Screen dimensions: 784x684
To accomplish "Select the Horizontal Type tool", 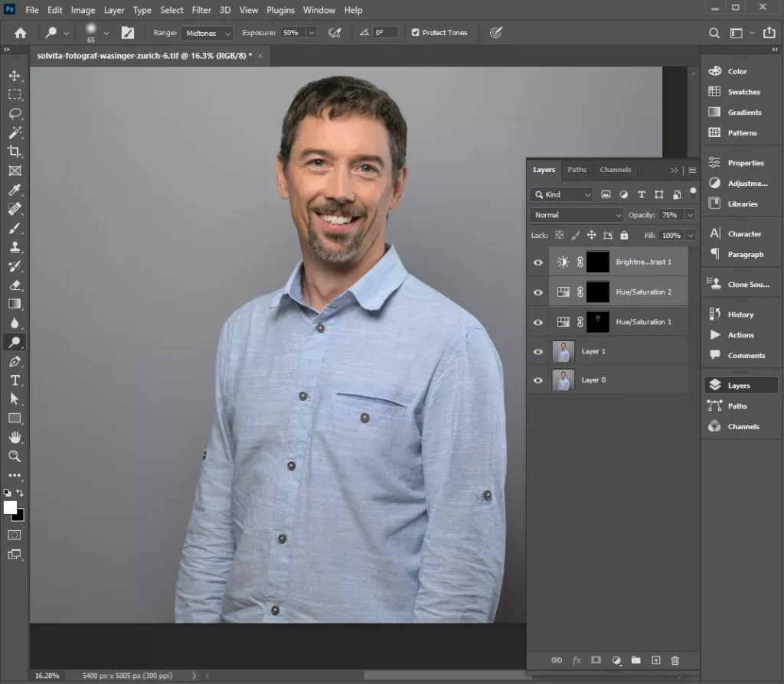I will 15,380.
